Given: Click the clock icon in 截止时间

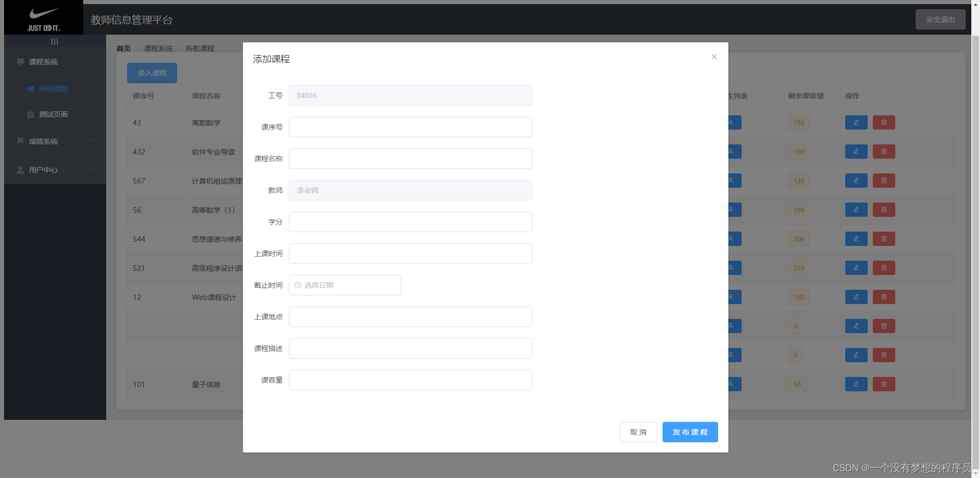Looking at the screenshot, I should click(298, 285).
